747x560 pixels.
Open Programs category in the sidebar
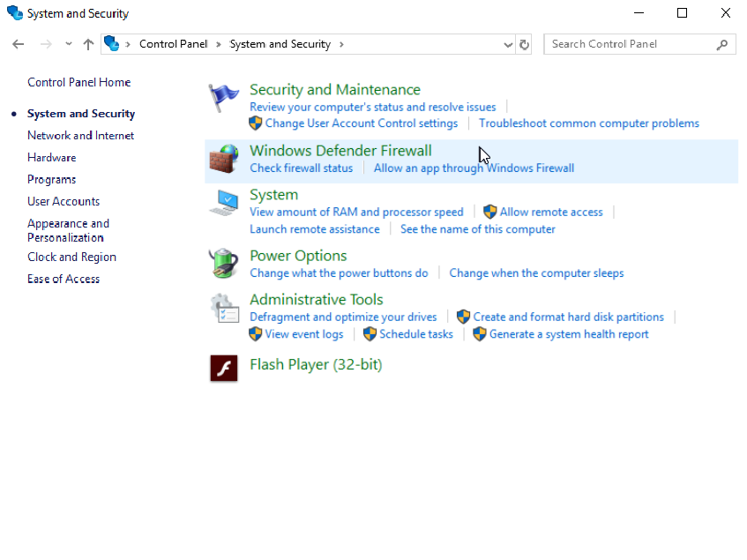coord(51,180)
